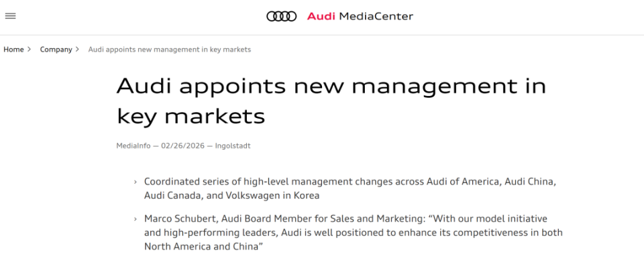
Task: Click the MediaCenter text in the header
Action: pos(376,16)
